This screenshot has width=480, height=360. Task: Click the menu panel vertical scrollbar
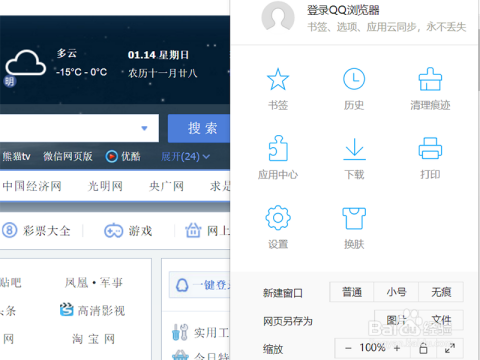(478, 60)
